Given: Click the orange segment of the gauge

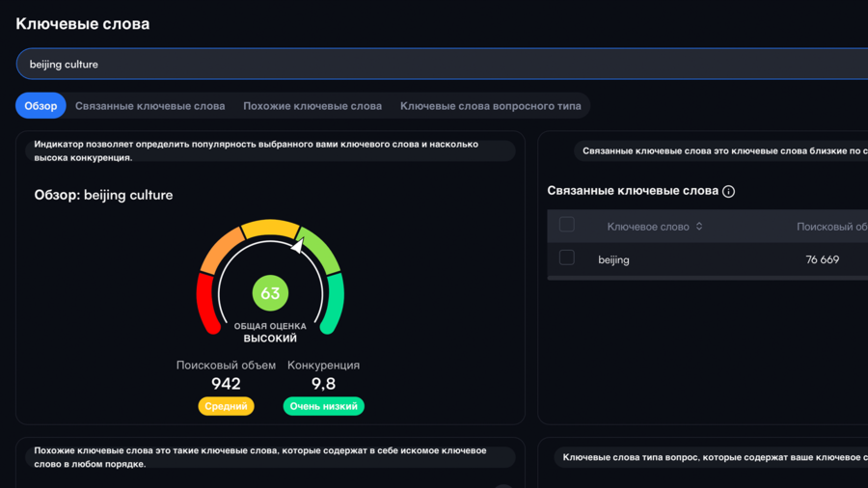Looking at the screenshot, I should [219, 251].
